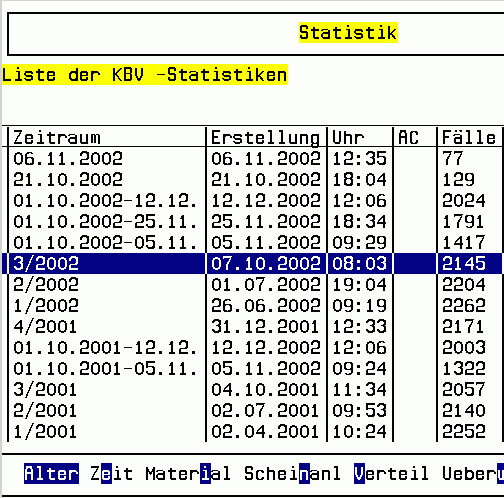504x498 pixels.
Task: Open the Zeit menu option
Action: coord(112,473)
